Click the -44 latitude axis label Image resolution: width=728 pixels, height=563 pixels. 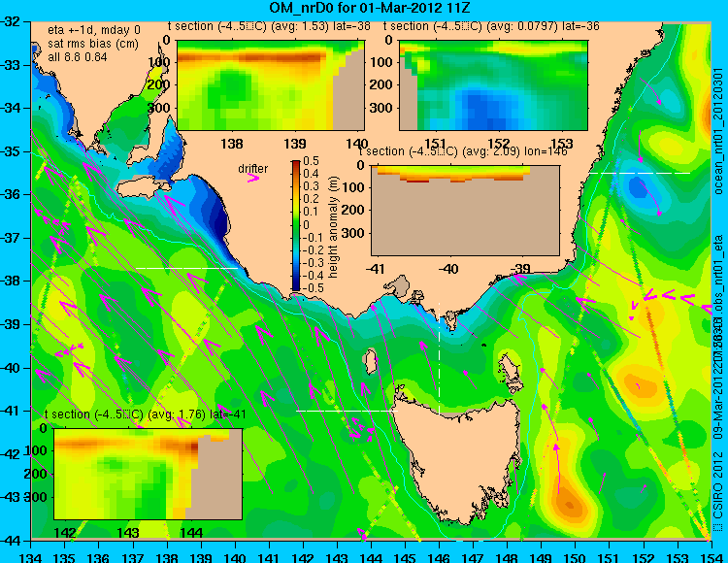(x=11, y=541)
